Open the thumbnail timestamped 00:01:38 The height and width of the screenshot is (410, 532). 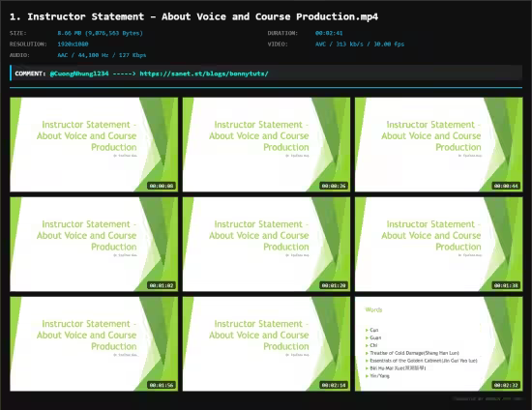tap(439, 245)
